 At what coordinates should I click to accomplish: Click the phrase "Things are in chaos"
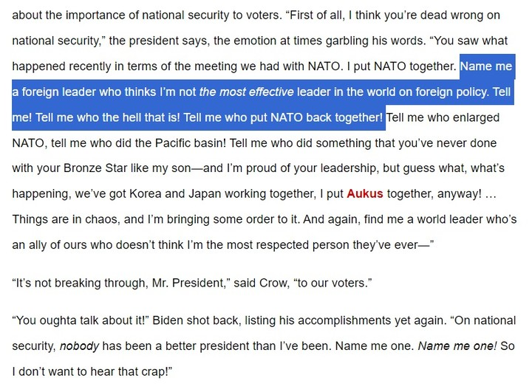click(x=65, y=219)
